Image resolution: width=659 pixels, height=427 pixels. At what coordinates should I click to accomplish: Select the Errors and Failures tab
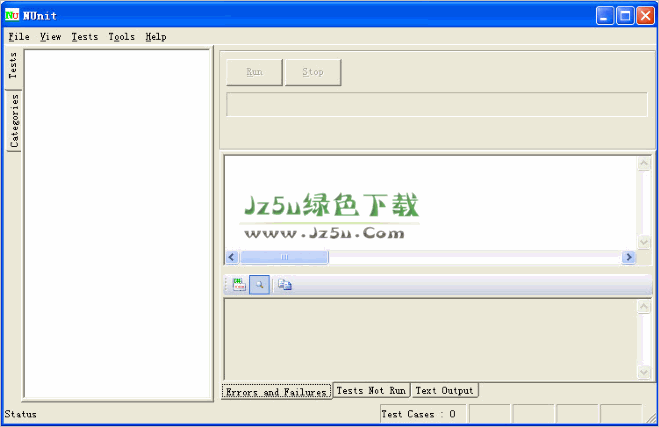pyautogui.click(x=276, y=392)
